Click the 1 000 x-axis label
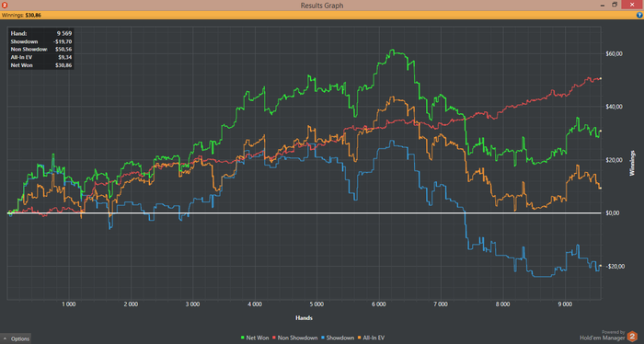644x344 pixels. point(69,304)
